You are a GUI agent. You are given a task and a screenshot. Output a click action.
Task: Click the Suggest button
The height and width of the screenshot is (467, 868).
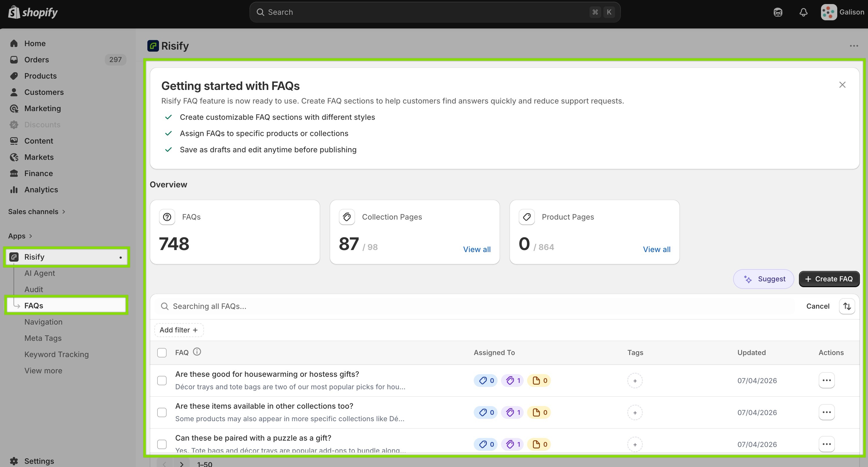763,279
